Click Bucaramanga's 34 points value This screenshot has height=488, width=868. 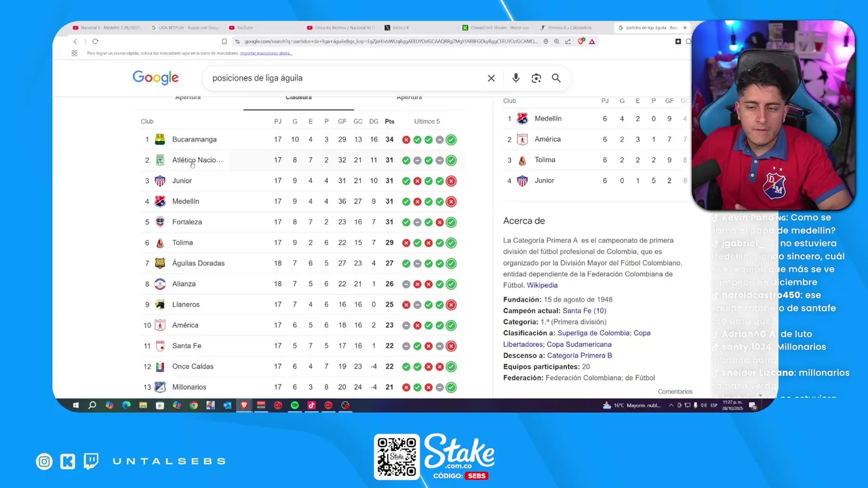coord(389,140)
